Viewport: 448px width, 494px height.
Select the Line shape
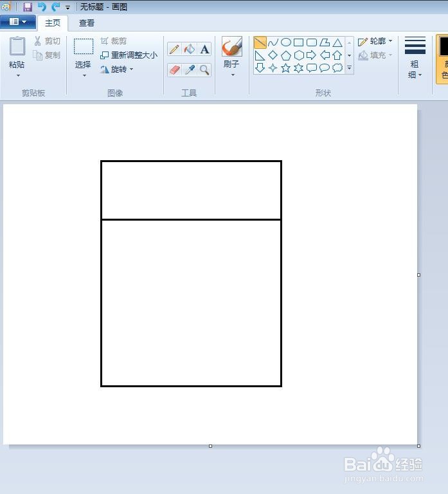260,42
